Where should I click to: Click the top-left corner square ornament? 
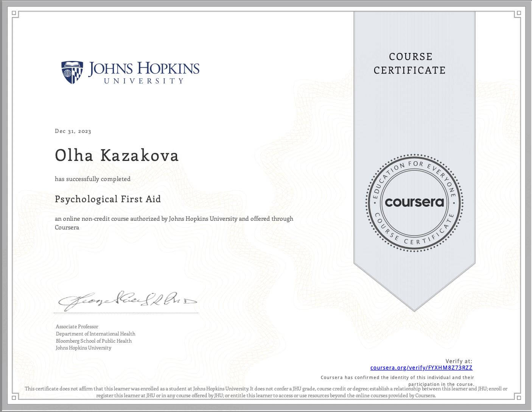14,14
